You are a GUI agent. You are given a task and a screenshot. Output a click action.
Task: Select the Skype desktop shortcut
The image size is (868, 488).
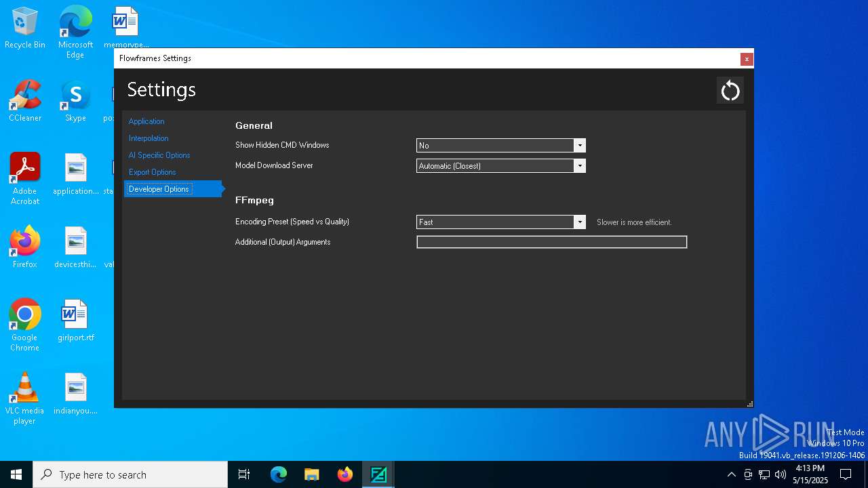click(75, 101)
